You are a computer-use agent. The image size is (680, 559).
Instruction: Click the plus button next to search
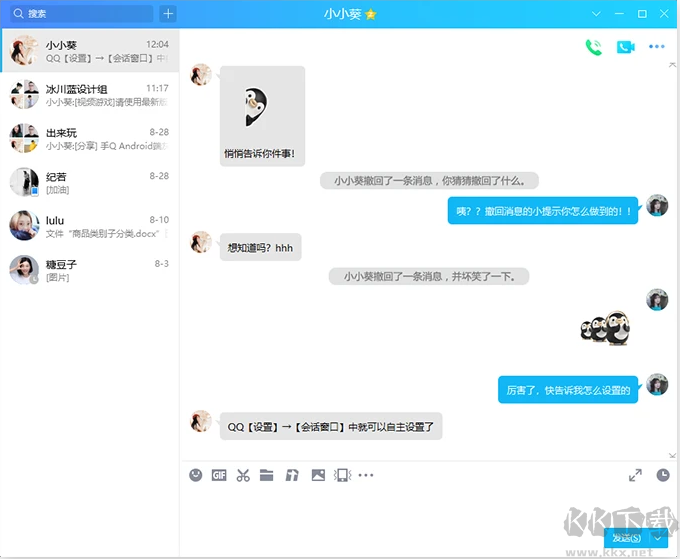pos(168,14)
